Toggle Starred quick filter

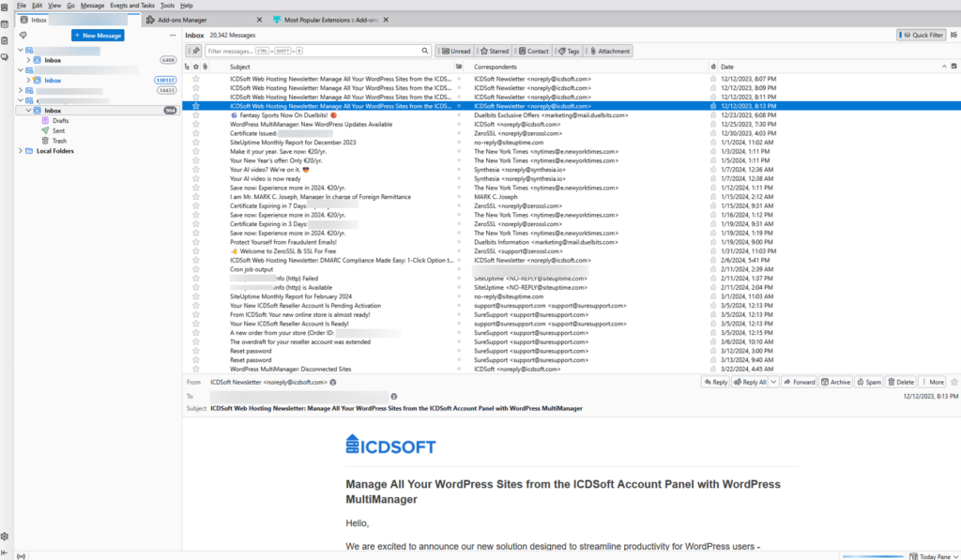click(x=495, y=51)
